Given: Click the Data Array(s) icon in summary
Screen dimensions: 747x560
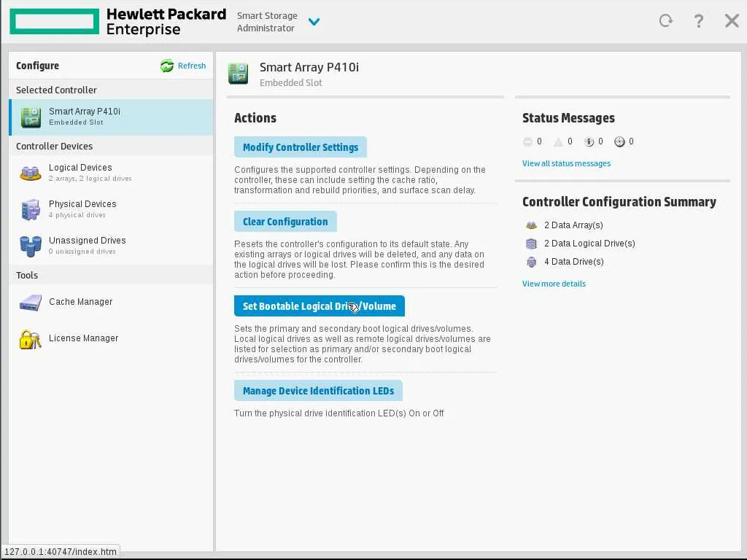Looking at the screenshot, I should click(x=531, y=225).
